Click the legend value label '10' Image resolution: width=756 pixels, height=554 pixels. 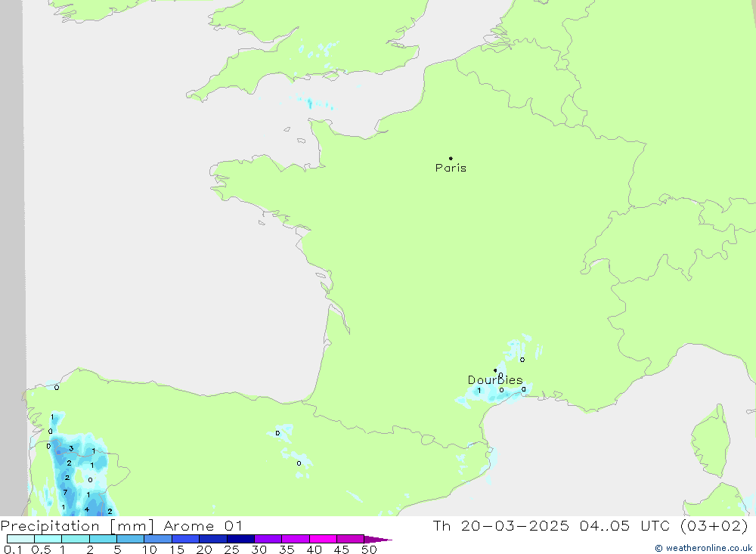pyautogui.click(x=150, y=549)
